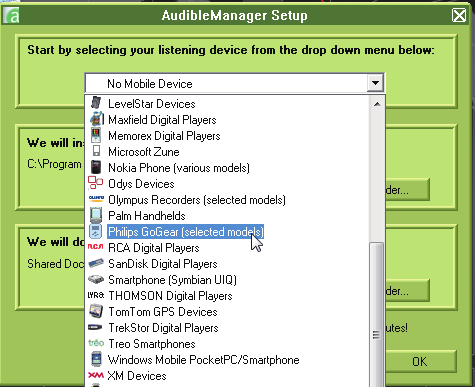Screen dimensions: 475x387
Task: Select Nokia Phone (various models) from list
Action: (x=179, y=168)
